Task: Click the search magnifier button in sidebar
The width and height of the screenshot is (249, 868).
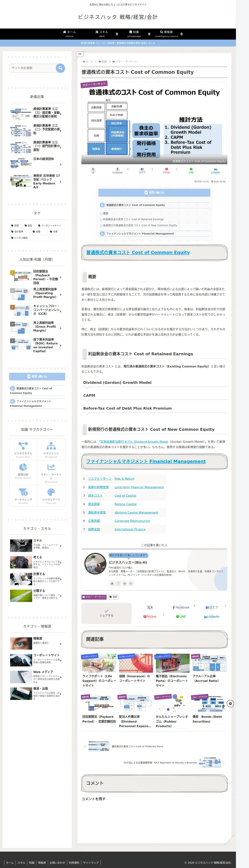Action: [60, 68]
